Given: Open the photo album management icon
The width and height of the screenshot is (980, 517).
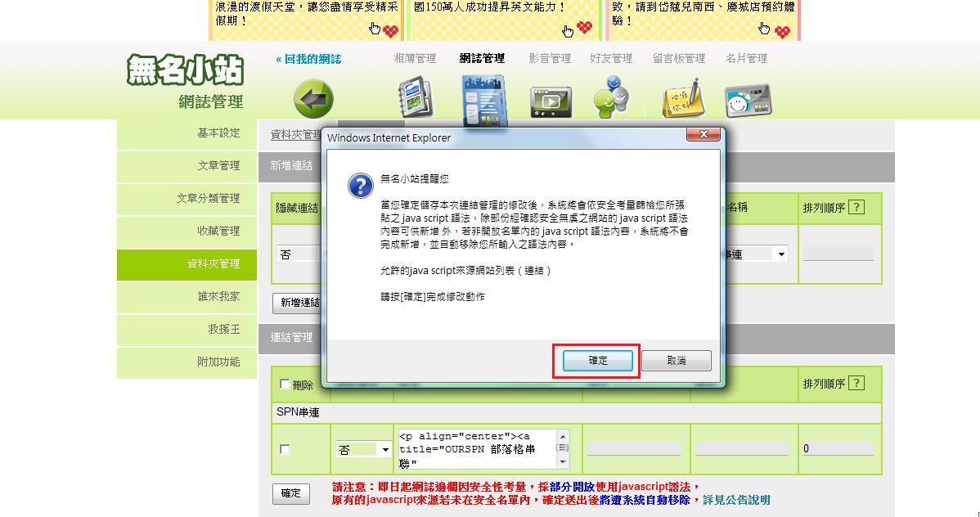Looking at the screenshot, I should [416, 97].
